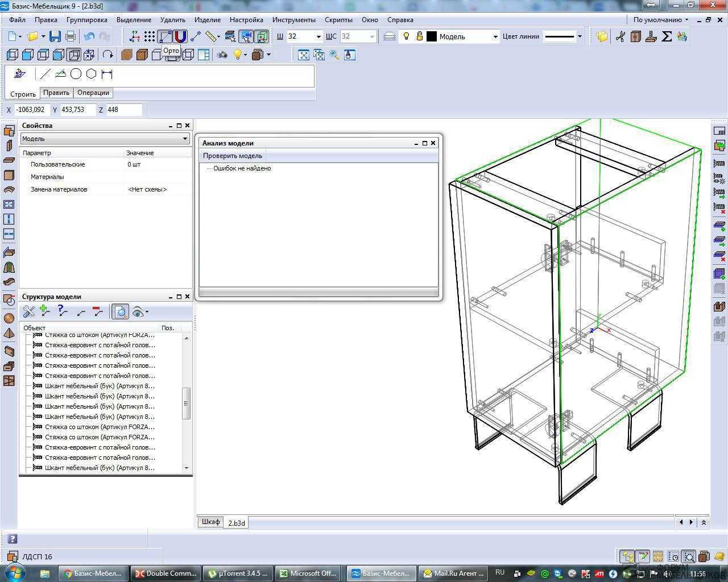Toggle the layer lock padlock icon
This screenshot has height=582, width=728.
(420, 36)
